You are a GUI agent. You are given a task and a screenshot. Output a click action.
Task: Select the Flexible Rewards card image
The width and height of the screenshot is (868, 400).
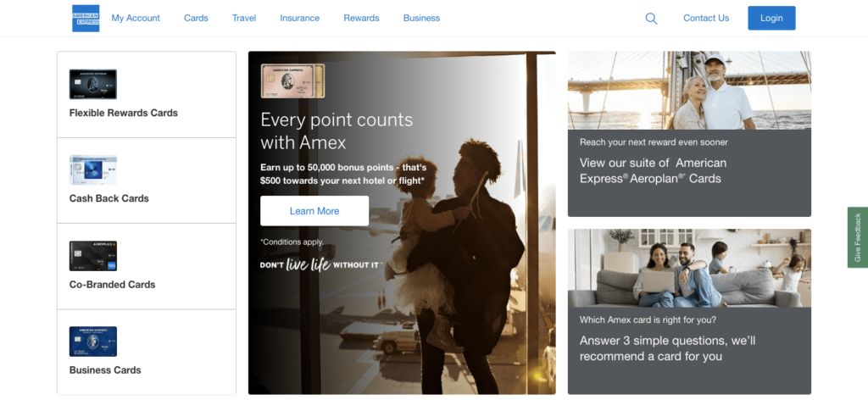pos(93,84)
